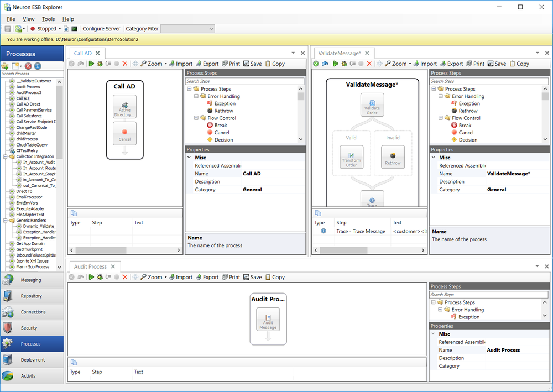Click Import in the Call AD toolbar

click(181, 64)
